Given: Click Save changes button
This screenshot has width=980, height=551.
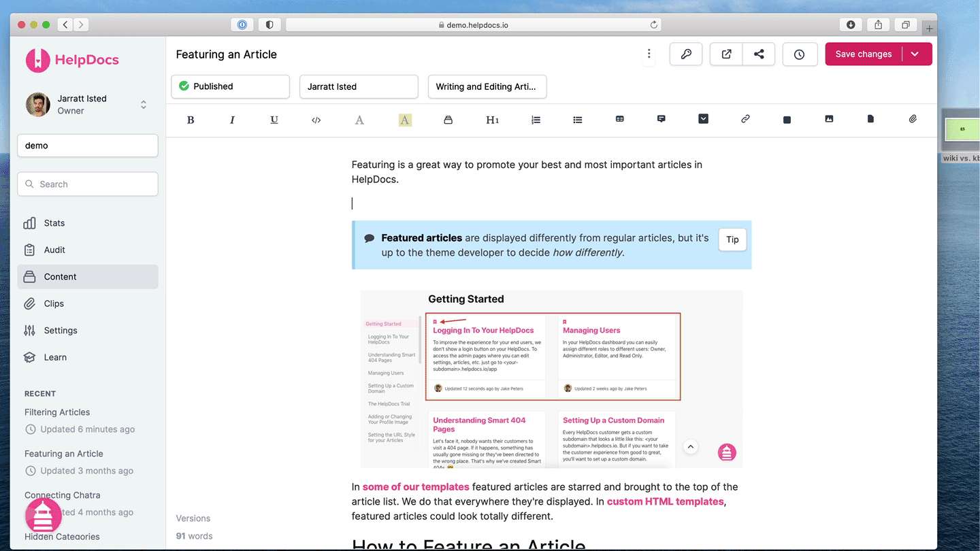Looking at the screenshot, I should 864,54.
